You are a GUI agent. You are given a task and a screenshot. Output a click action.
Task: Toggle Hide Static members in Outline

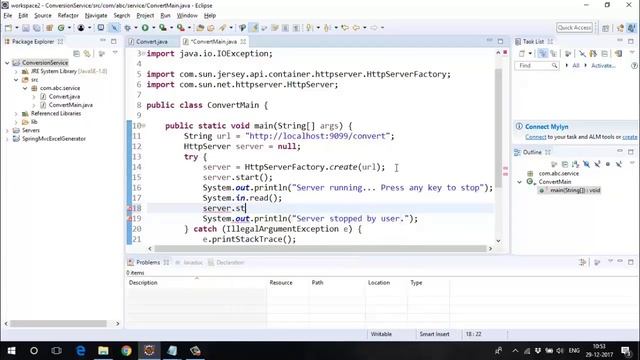pyautogui.click(x=597, y=164)
